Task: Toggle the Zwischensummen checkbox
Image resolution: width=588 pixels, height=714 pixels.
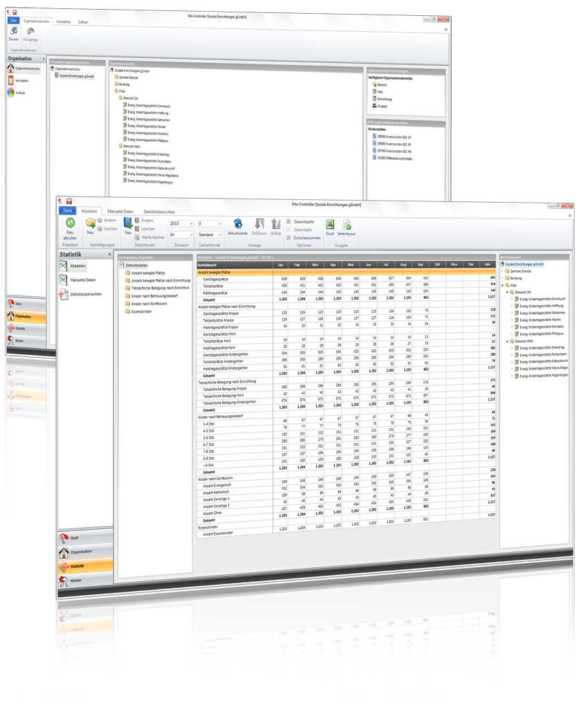Action: (x=289, y=237)
